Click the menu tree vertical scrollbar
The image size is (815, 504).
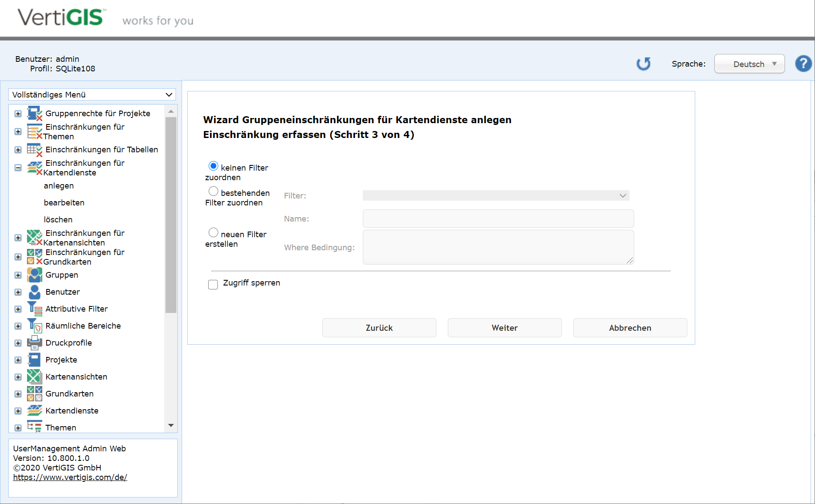tap(171, 218)
